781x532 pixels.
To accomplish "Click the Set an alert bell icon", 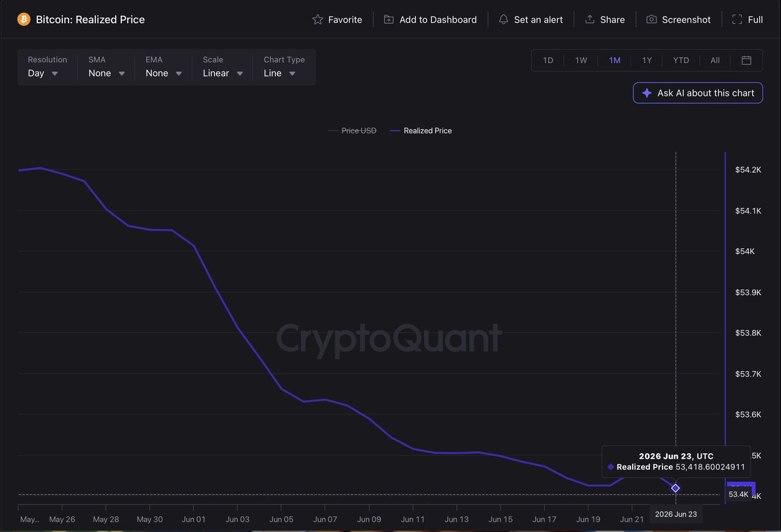I will point(503,20).
